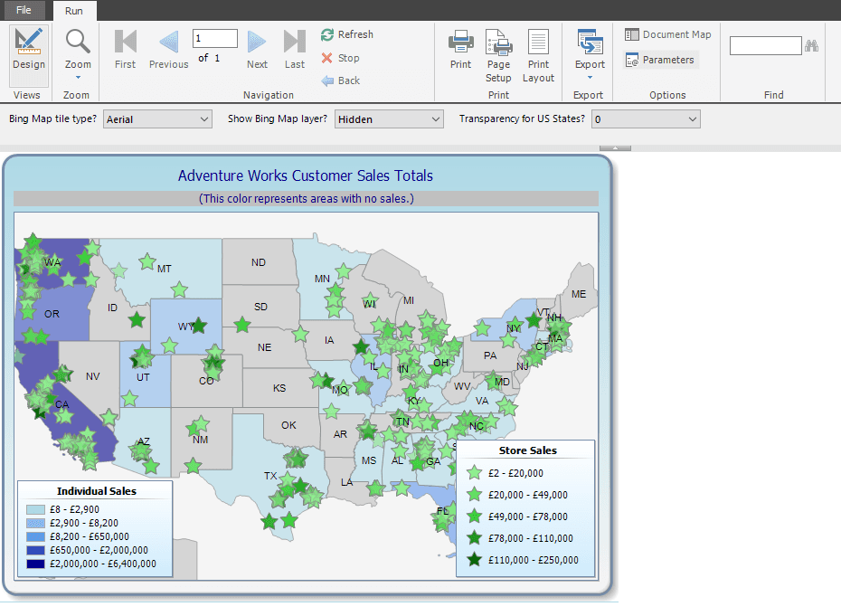This screenshot has width=841, height=616.
Task: Go to the First page
Action: tap(125, 49)
